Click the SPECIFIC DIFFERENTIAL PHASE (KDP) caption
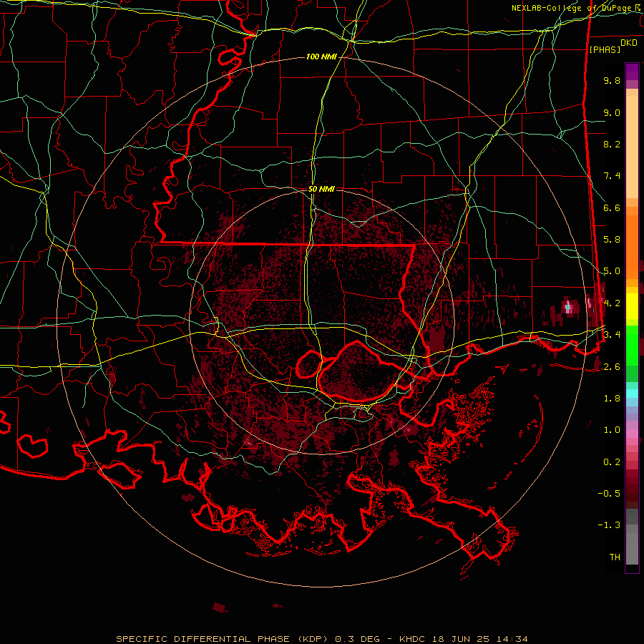The width and height of the screenshot is (644, 644). click(223, 639)
